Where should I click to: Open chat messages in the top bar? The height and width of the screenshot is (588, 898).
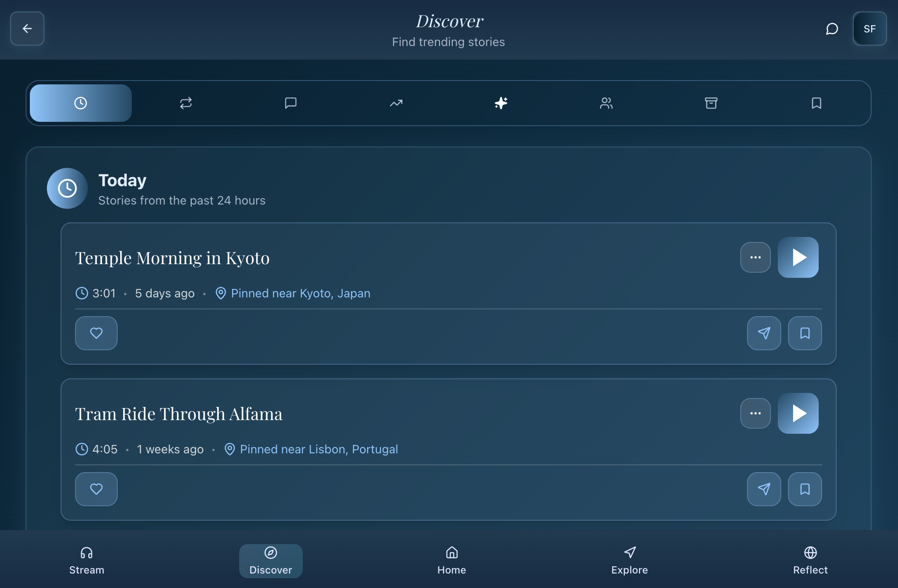pos(831,29)
